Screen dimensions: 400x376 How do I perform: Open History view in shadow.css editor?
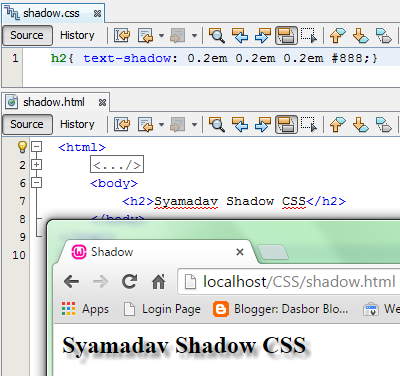77,35
